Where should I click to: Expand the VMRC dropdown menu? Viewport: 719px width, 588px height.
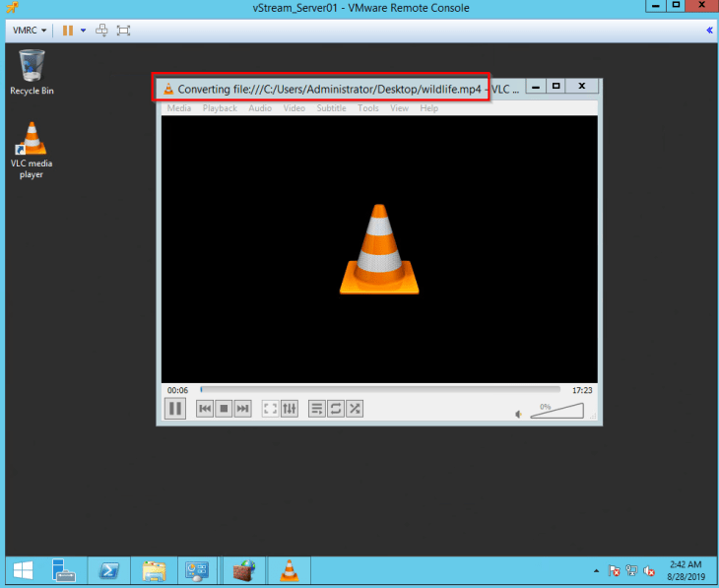coord(31,30)
